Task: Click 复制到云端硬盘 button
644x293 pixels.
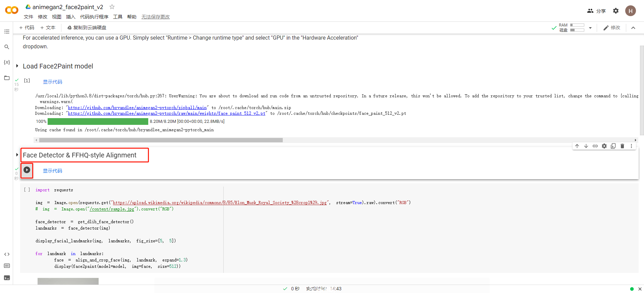Action: click(87, 28)
